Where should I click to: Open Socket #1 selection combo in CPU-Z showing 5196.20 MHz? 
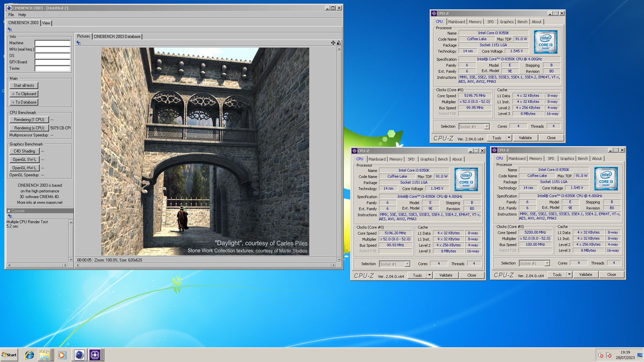(x=395, y=264)
